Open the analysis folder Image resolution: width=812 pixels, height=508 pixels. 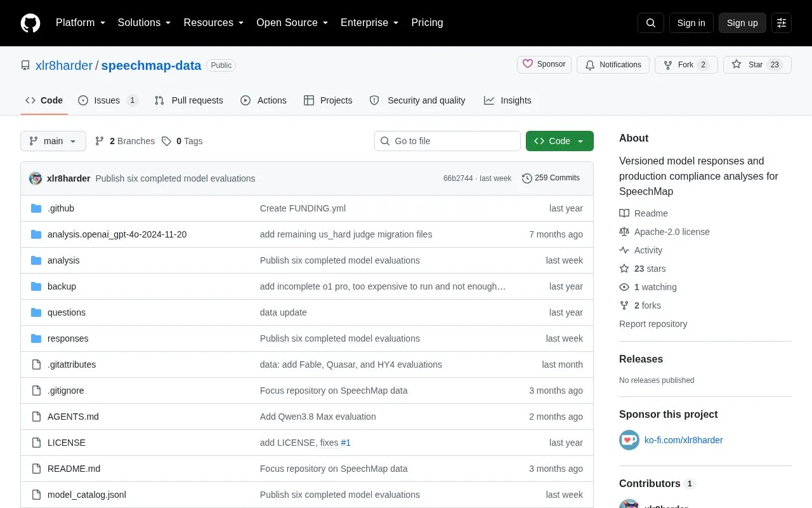click(63, 260)
